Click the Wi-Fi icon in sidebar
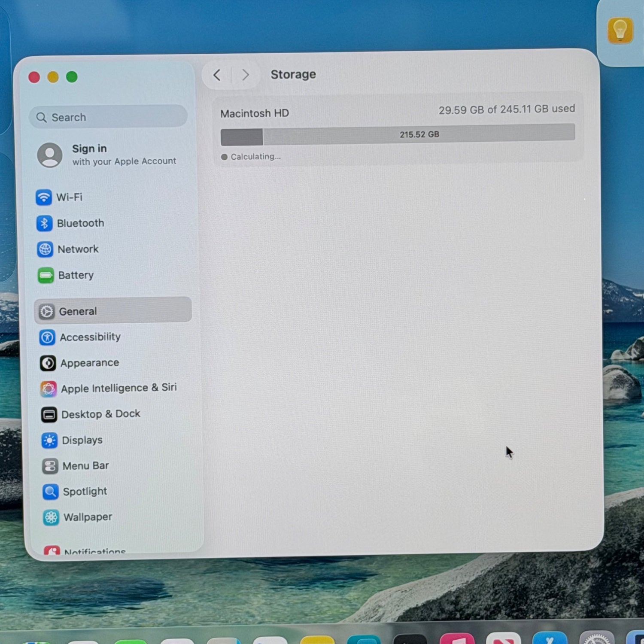The width and height of the screenshot is (644, 644). [x=44, y=197]
